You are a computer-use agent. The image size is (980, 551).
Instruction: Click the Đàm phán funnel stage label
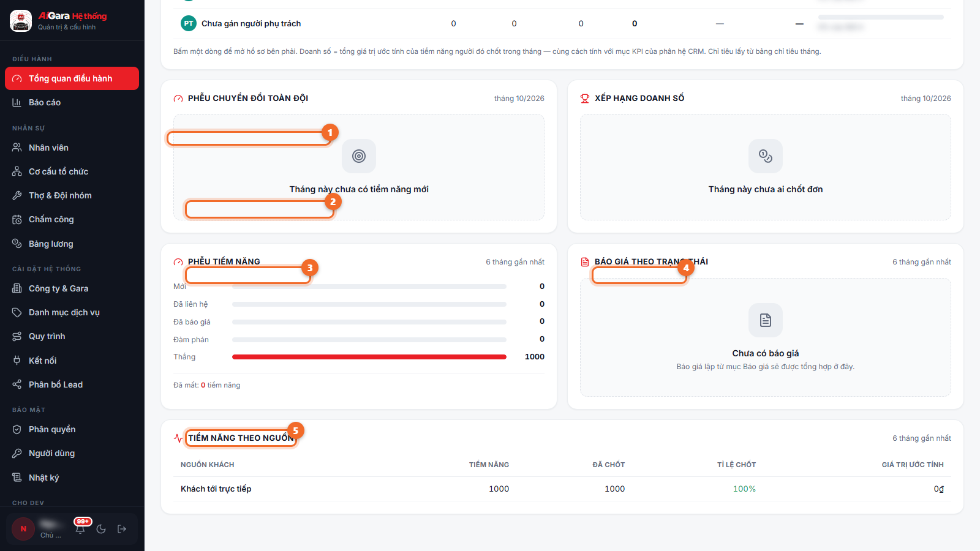tap(191, 340)
